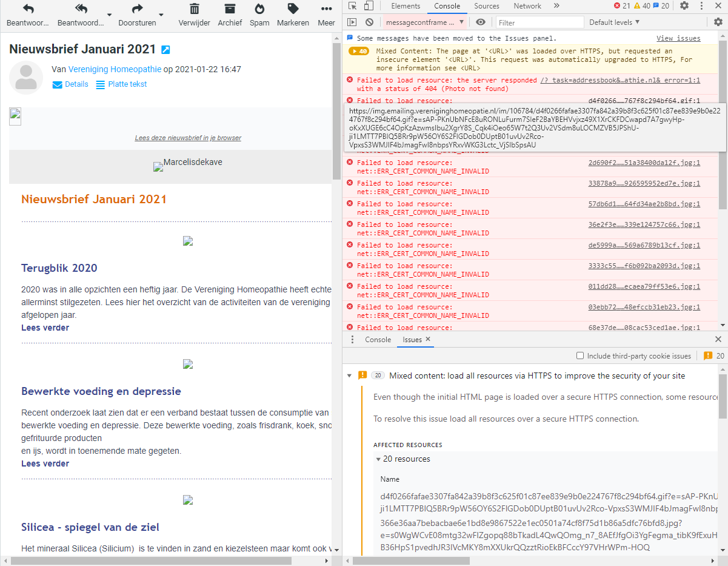Switch to the Network tab
This screenshot has height=566, width=728.
[527, 5]
